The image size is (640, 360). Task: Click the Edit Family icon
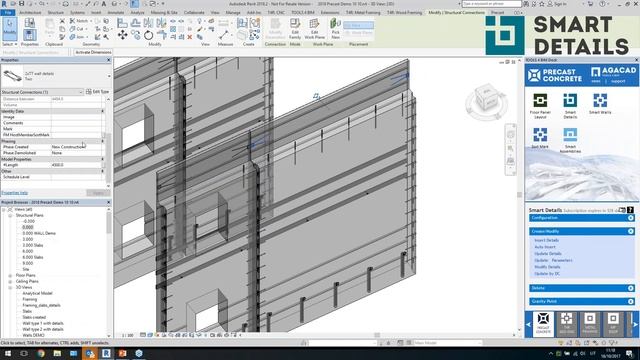point(295,28)
